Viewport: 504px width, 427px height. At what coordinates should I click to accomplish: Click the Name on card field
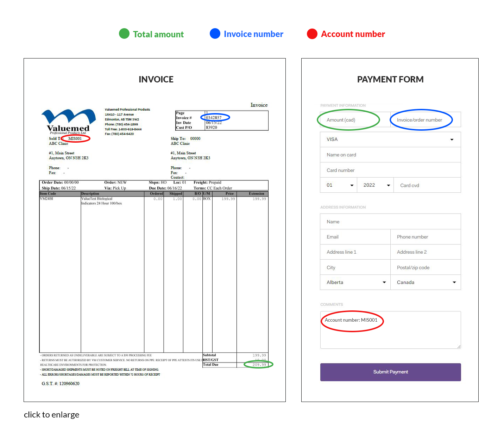pos(390,155)
